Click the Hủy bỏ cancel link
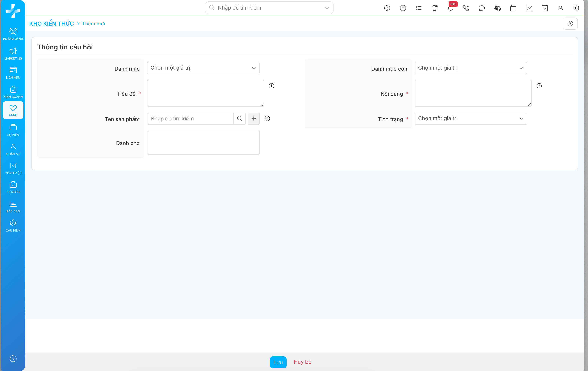Image resolution: width=588 pixels, height=371 pixels. coord(302,362)
